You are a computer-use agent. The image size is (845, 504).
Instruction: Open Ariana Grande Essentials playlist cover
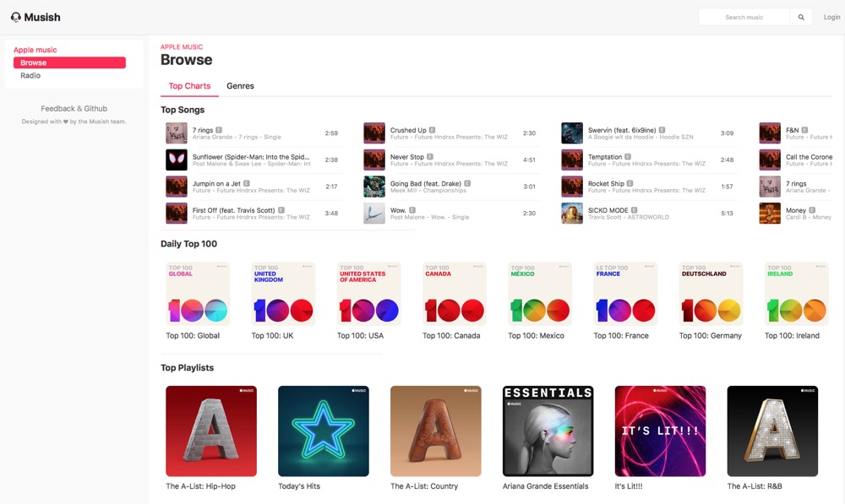(548, 431)
